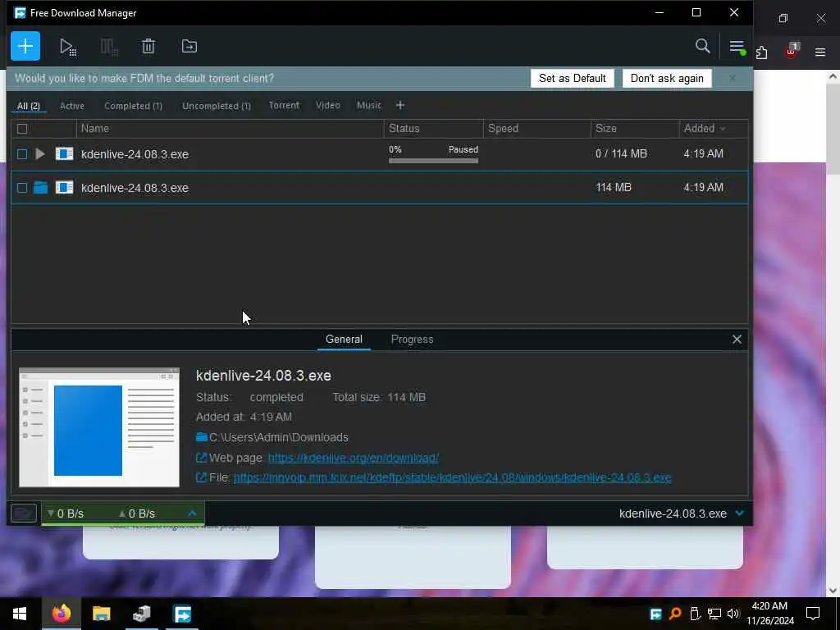Screen dimensions: 840x630
Task: Click the installer taskbar icon next to Explorer
Action: (x=141, y=614)
